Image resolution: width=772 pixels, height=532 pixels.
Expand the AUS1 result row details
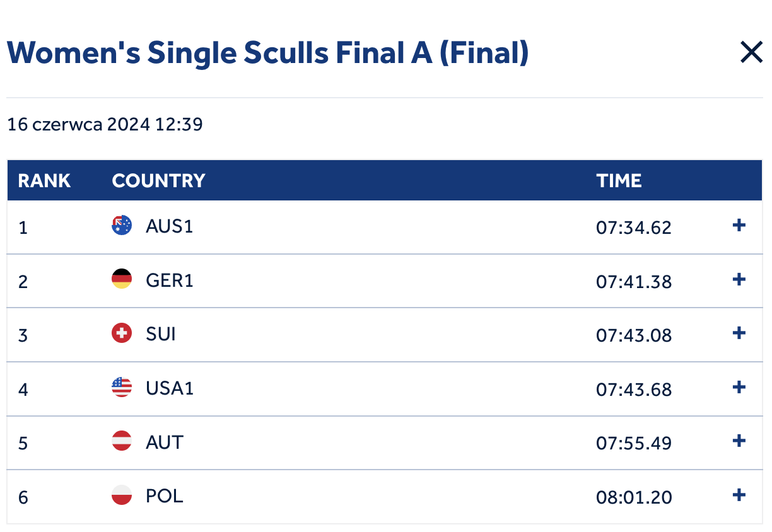pyautogui.click(x=739, y=226)
